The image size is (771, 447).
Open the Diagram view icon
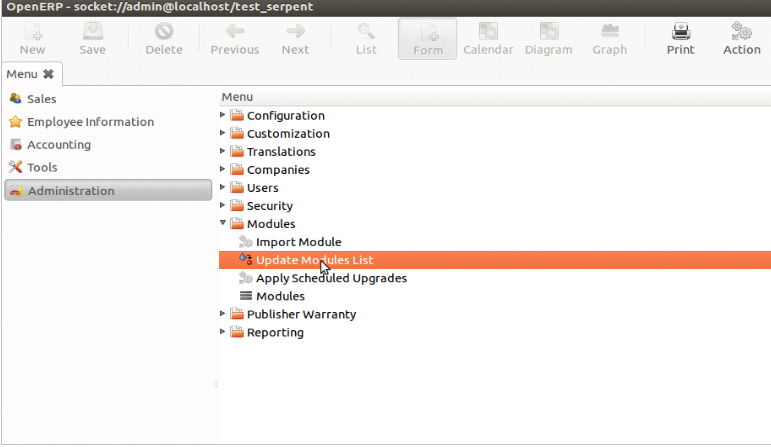pyautogui.click(x=549, y=30)
